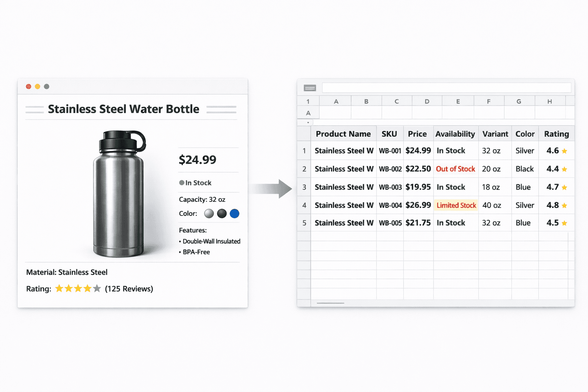Viewport: 588px width, 392px height.
Task: Open the 125 Reviews link
Action: pyautogui.click(x=129, y=289)
